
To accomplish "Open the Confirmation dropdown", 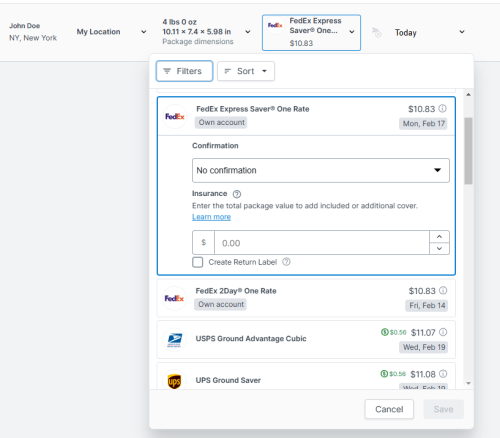I will [321, 170].
